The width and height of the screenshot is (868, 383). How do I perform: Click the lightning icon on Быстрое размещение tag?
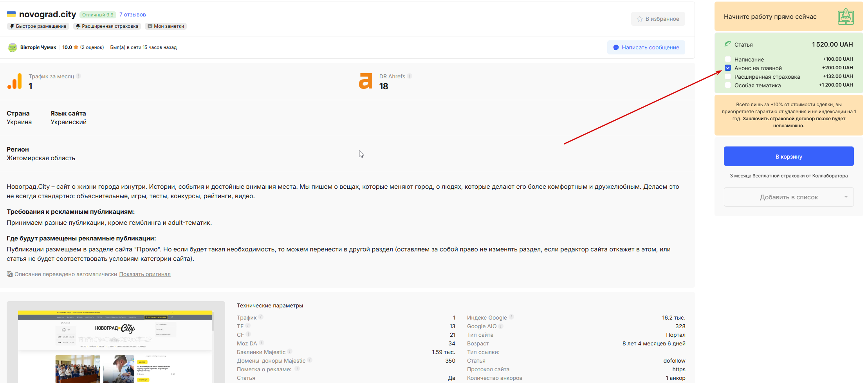coord(12,26)
